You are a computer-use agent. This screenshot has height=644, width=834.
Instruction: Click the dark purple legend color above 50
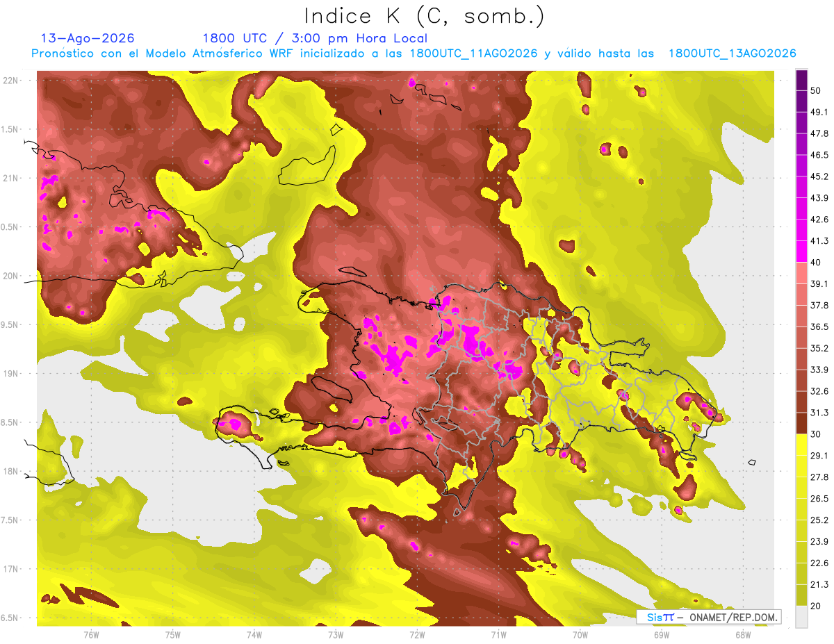pos(801,80)
